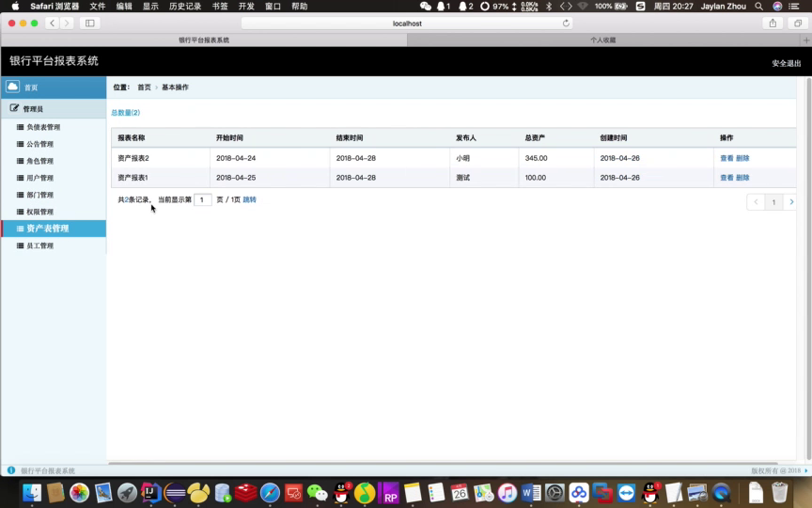Click the show all tabs icon

click(798, 23)
